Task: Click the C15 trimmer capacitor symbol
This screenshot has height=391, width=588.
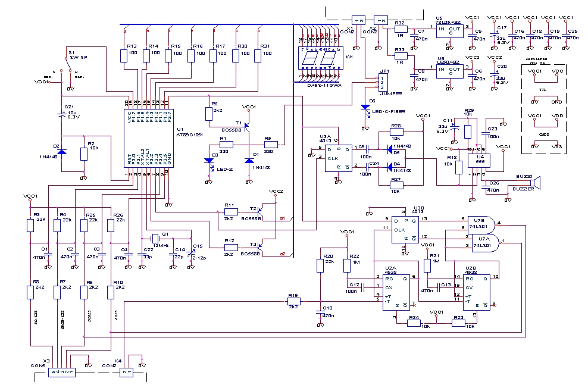Action: tap(191, 254)
